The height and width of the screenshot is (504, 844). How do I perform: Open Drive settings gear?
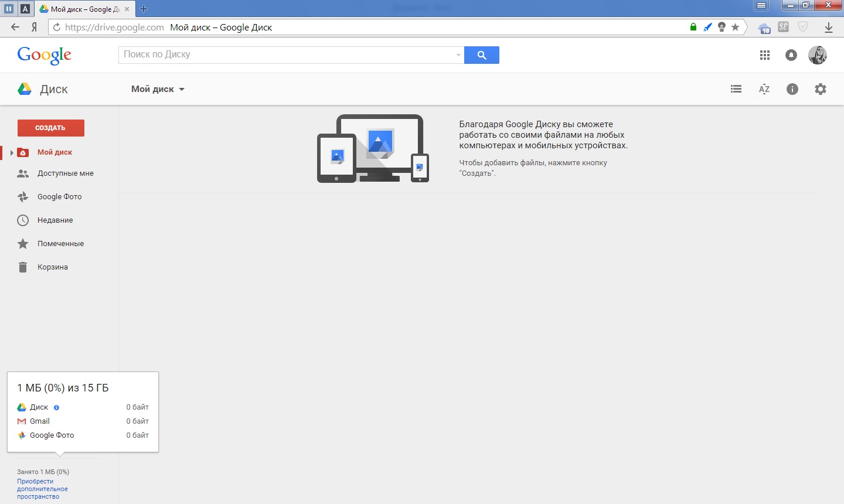pos(821,89)
